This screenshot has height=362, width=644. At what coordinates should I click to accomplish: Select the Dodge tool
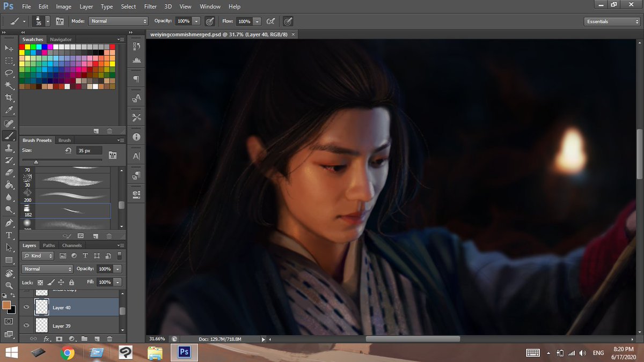pos(9,209)
